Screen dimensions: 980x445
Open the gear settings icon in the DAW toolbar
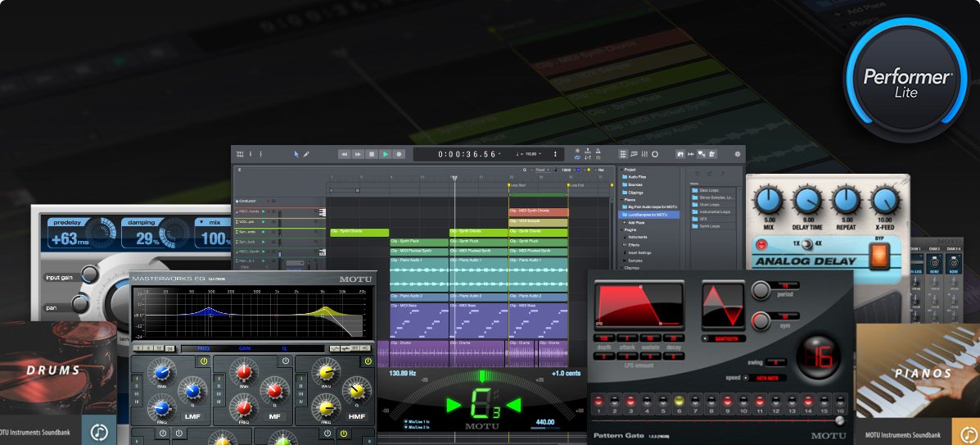[737, 154]
